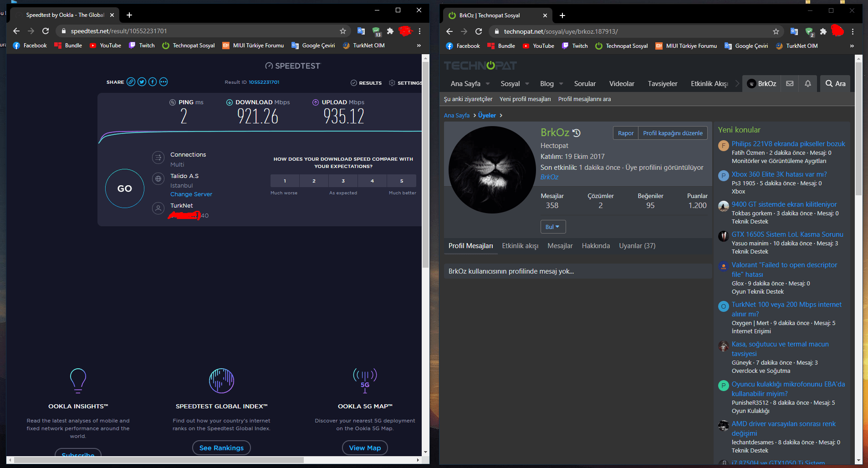Screen dimensions: 868x468
Task: Click the Change Server link
Action: point(191,194)
